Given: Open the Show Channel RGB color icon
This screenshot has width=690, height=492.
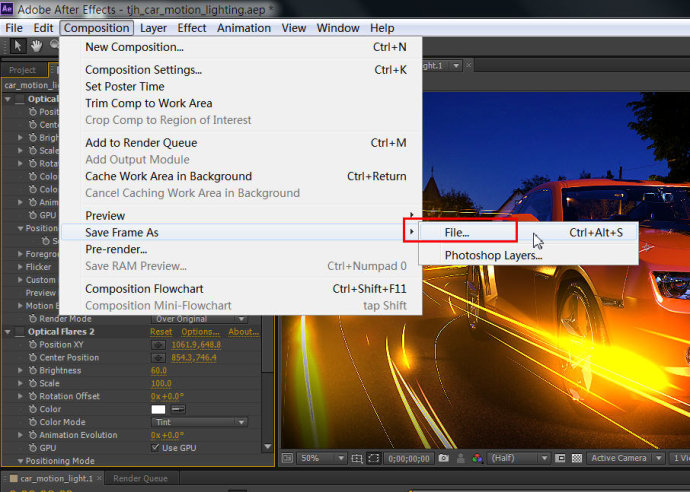Looking at the screenshot, I should point(477,459).
